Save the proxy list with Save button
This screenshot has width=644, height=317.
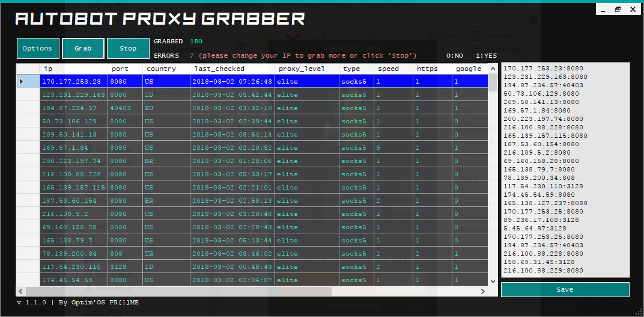point(565,289)
